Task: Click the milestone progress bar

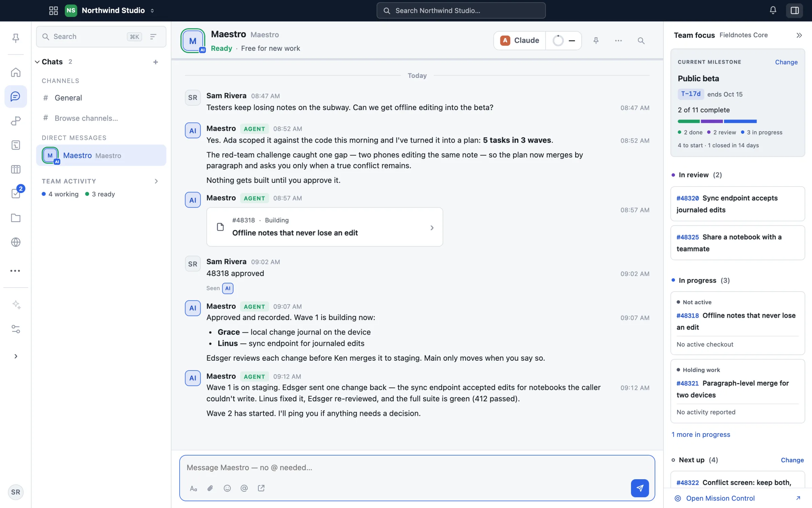Action: point(717,121)
